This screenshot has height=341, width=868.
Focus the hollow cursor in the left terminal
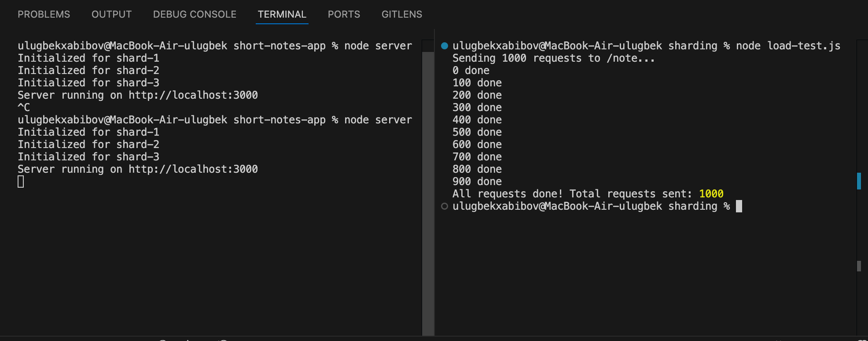(x=21, y=182)
